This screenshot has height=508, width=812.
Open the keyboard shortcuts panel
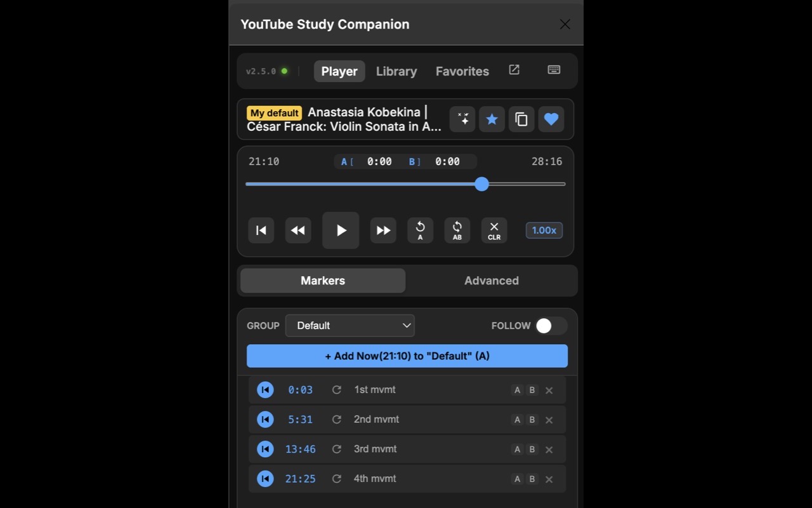pos(553,70)
